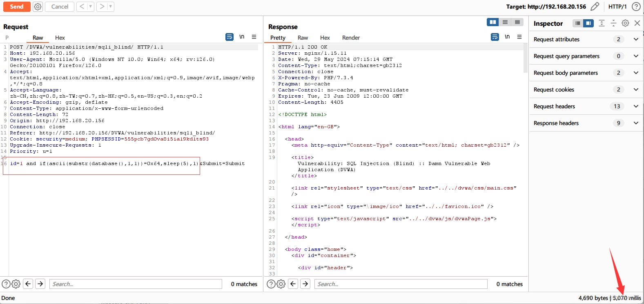This screenshot has width=644, height=304.
Task: Click the Referer header line
Action: click(x=112, y=133)
